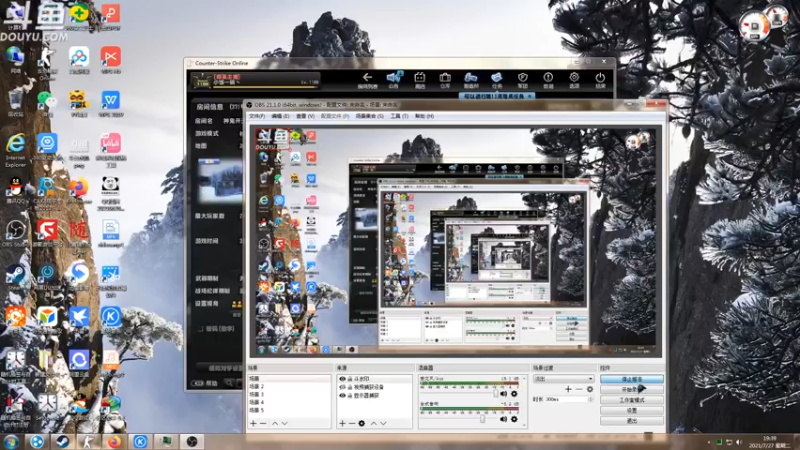The image size is (800, 450).
Task: Open the 配置文件(P) menu in OBS
Action: point(335,116)
